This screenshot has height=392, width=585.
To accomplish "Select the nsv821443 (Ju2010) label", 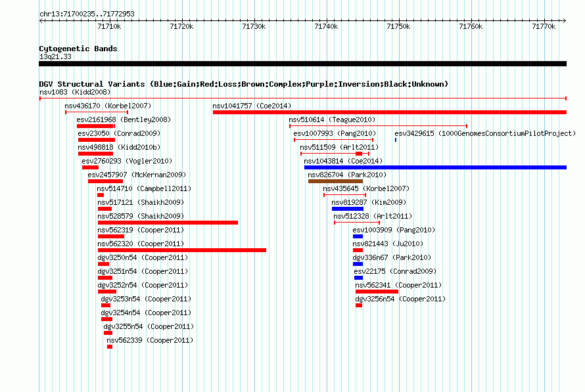I will pos(388,244).
